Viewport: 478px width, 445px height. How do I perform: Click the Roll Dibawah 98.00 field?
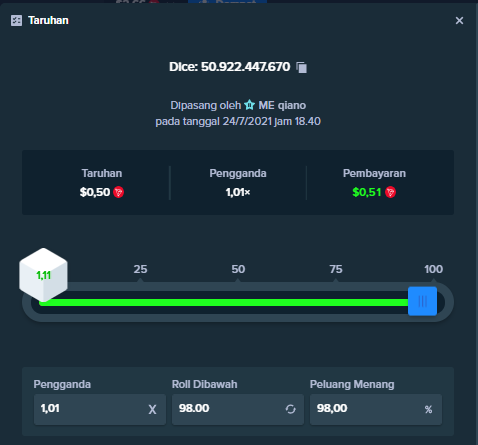click(x=238, y=409)
